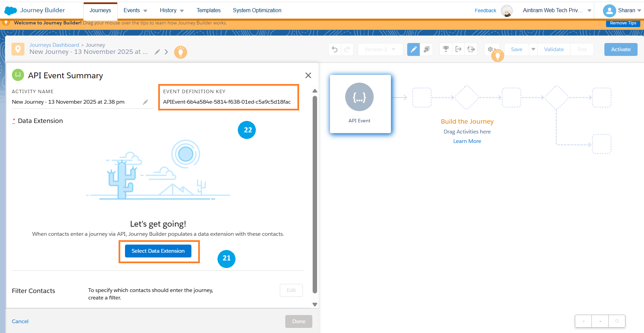Click the Select Data Extension button
This screenshot has height=333, width=644.
pyautogui.click(x=158, y=251)
